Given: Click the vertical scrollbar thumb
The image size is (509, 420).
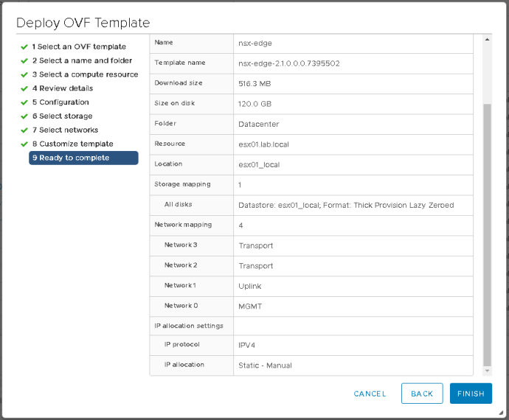Looking at the screenshot, I should [487, 235].
